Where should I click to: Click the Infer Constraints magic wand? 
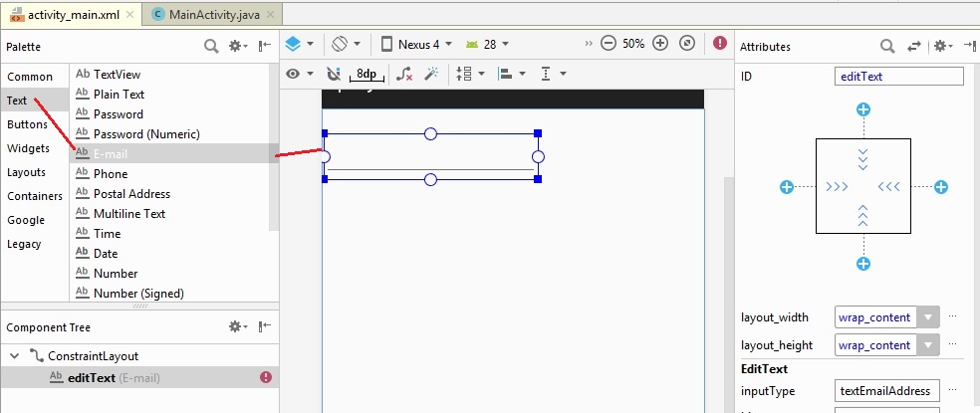tap(431, 74)
